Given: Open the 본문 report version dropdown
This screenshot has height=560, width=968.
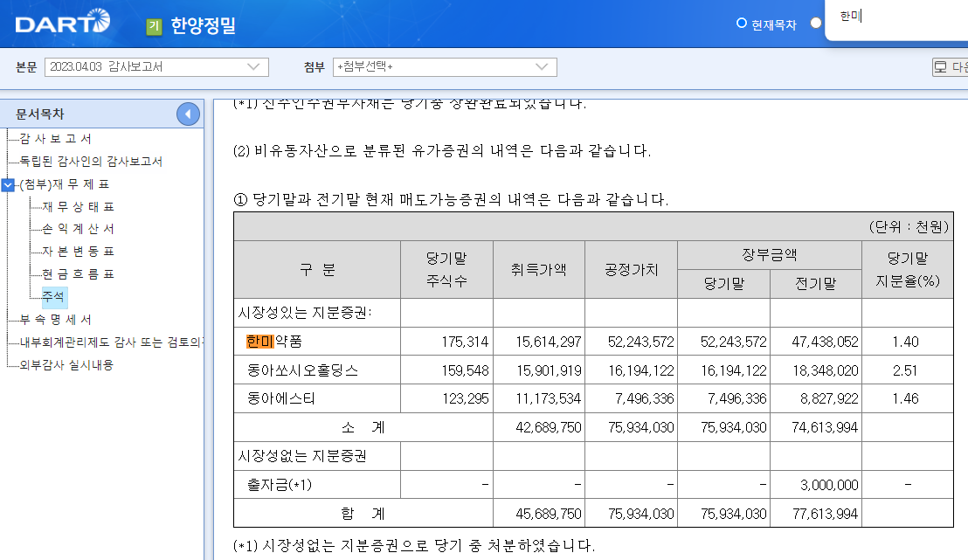Looking at the screenshot, I should click(x=156, y=67).
